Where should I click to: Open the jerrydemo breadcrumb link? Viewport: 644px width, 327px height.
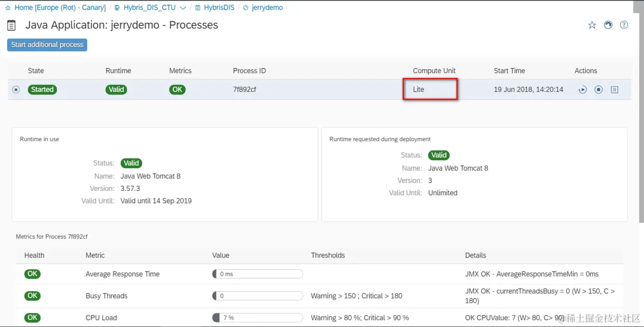pos(267,8)
